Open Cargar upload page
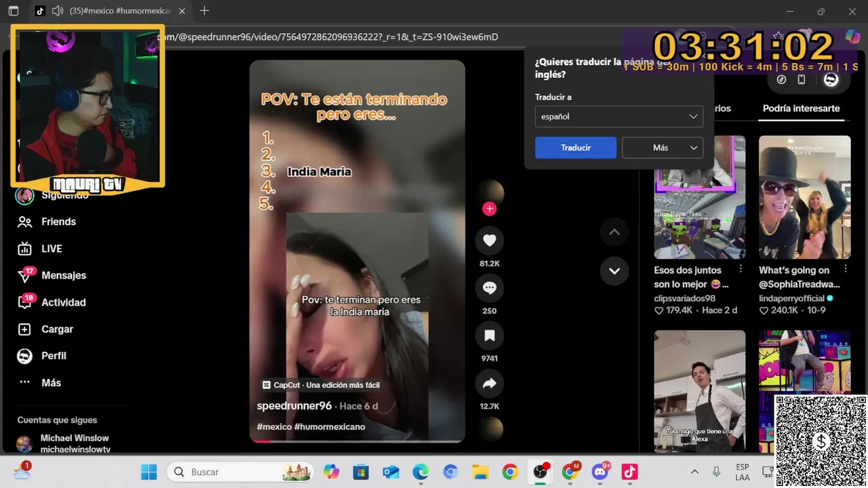868x488 pixels. tap(45, 329)
